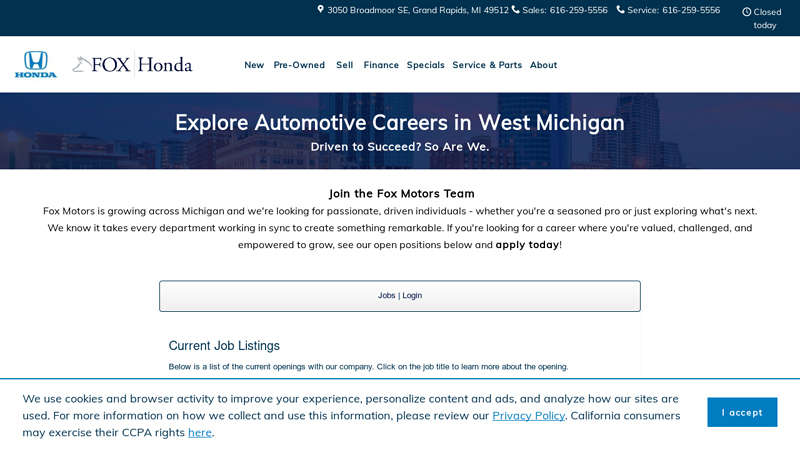The image size is (800, 450).
Task: Click the Explore Automotive Careers banner title
Action: (400, 122)
